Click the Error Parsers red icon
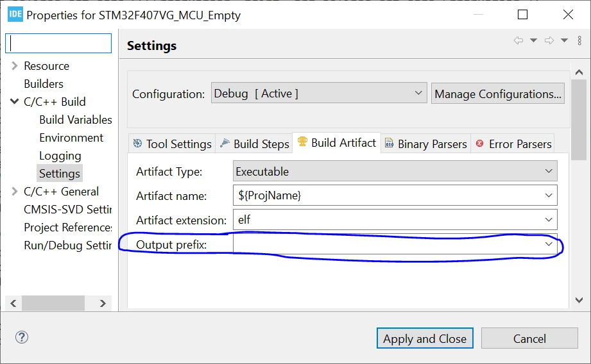This screenshot has height=364, width=591. pos(479,144)
